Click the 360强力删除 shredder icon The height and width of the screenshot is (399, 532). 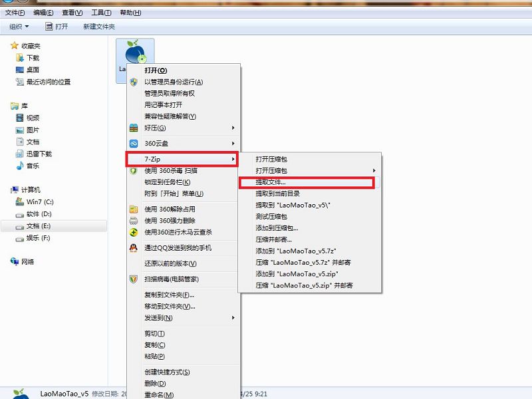(133, 220)
